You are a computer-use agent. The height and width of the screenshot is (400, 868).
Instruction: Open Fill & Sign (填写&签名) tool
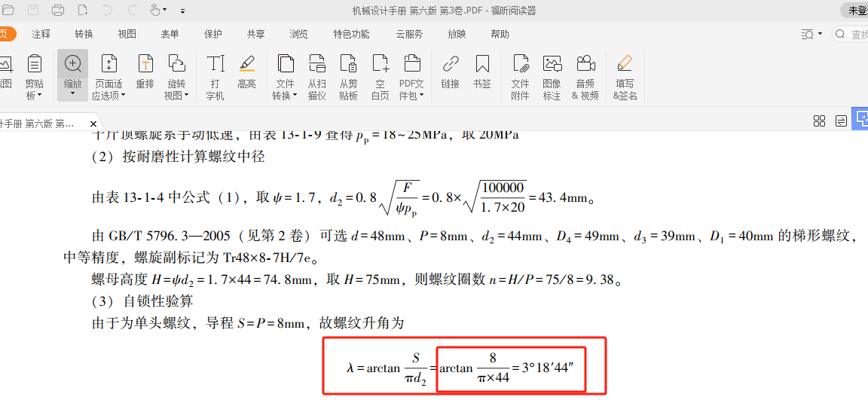[x=625, y=76]
